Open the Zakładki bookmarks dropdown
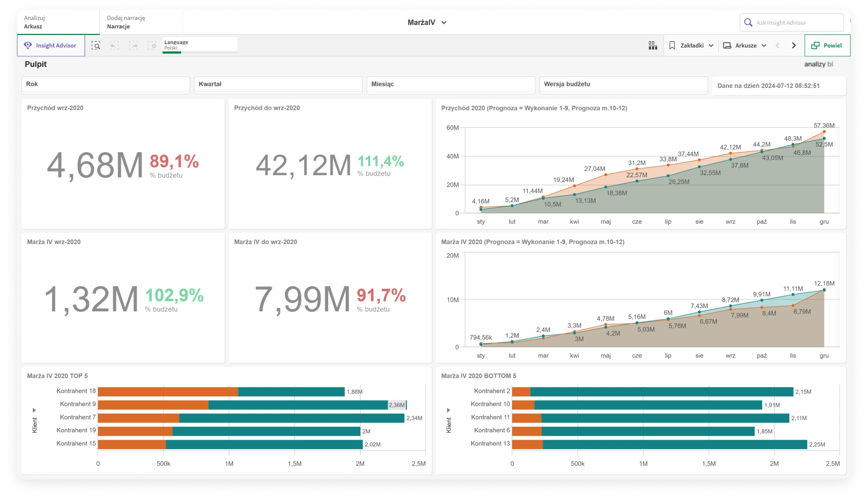The width and height of the screenshot is (868, 497). click(x=691, y=45)
